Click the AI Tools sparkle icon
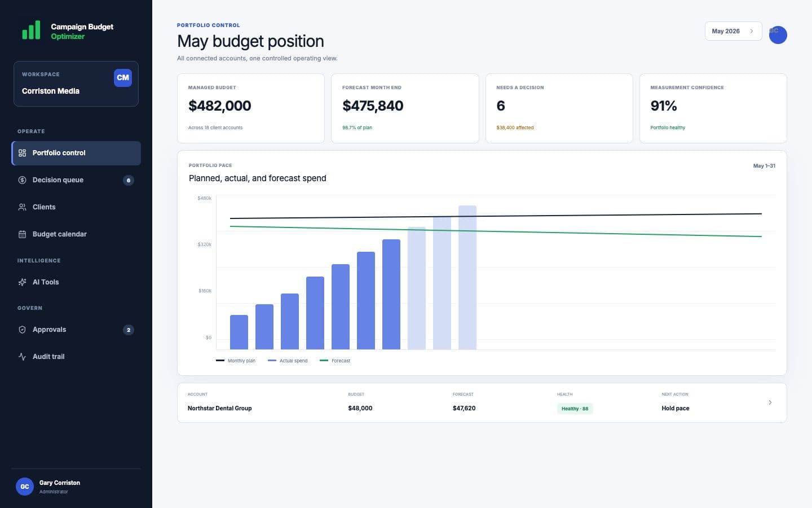Viewport: 812px width, 508px height. 23,282
